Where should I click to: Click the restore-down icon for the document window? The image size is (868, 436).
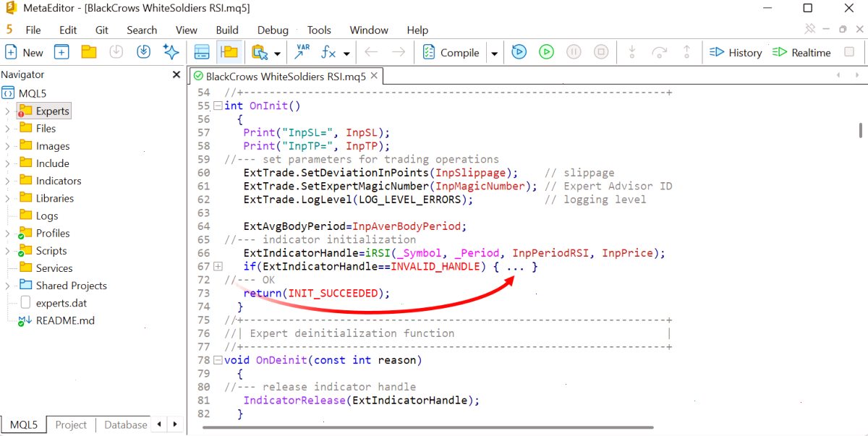point(843,30)
